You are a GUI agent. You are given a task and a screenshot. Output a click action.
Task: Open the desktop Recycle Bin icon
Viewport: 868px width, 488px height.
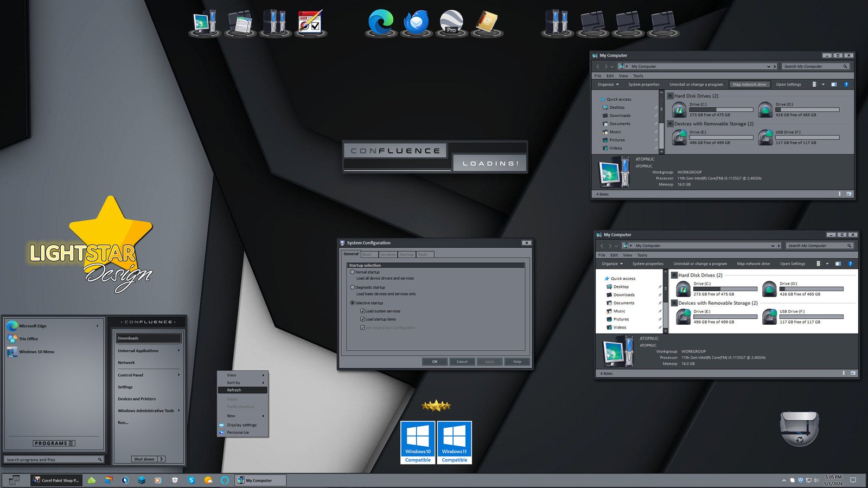tap(799, 428)
